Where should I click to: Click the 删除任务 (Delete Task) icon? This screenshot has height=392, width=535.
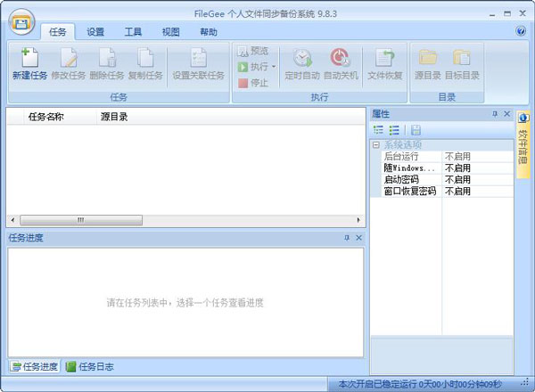click(x=106, y=59)
